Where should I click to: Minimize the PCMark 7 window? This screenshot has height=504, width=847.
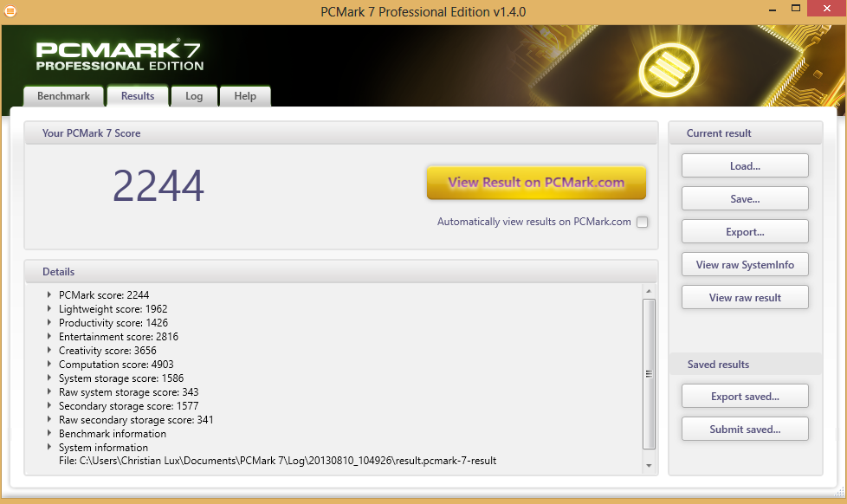[x=773, y=10]
